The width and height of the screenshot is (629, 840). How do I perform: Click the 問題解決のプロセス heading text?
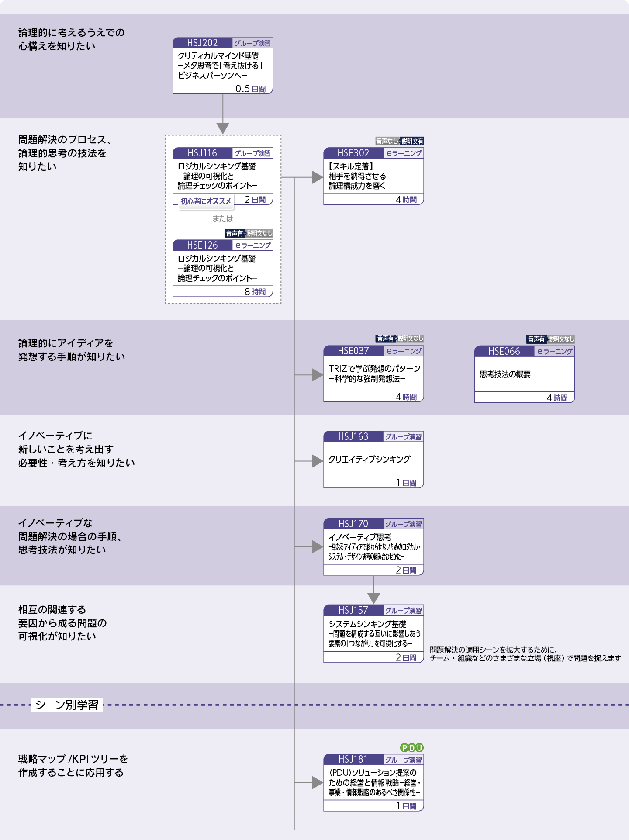(x=65, y=153)
